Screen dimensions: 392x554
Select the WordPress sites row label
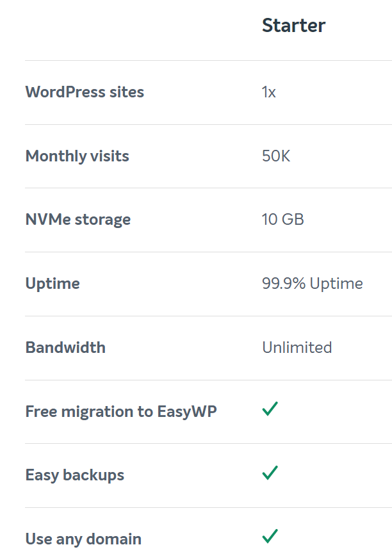click(x=85, y=92)
